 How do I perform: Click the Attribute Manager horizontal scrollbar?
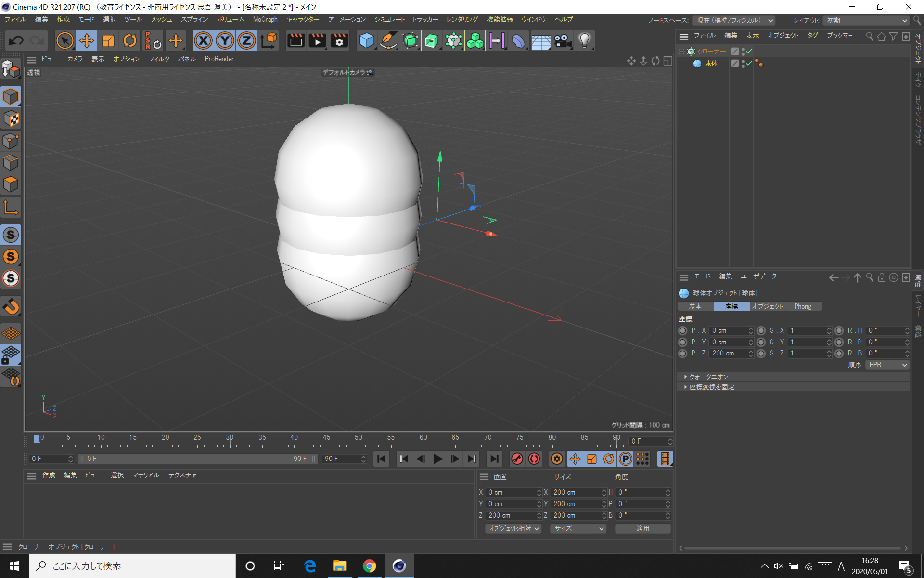pyautogui.click(x=792, y=548)
